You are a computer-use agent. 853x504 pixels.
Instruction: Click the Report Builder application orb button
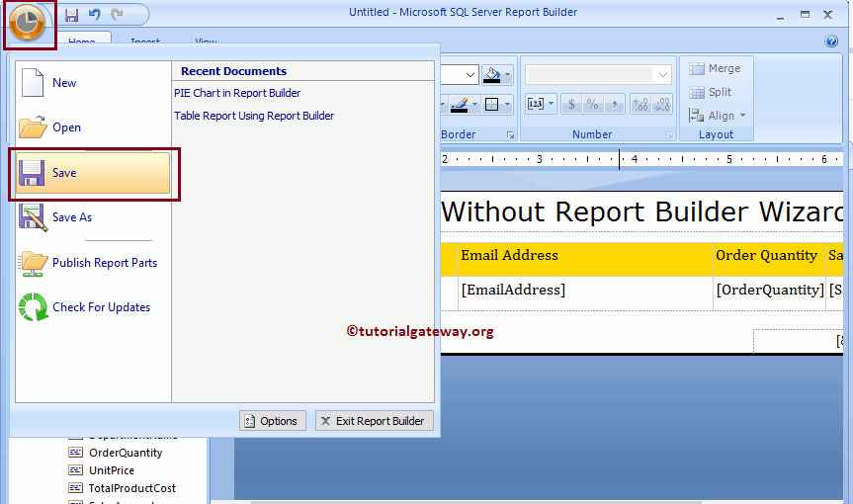[27, 23]
